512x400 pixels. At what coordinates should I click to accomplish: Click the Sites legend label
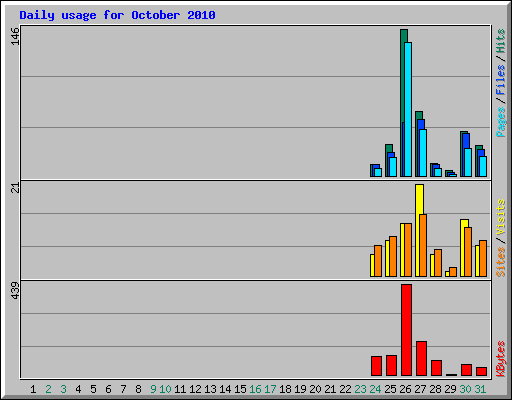500,262
